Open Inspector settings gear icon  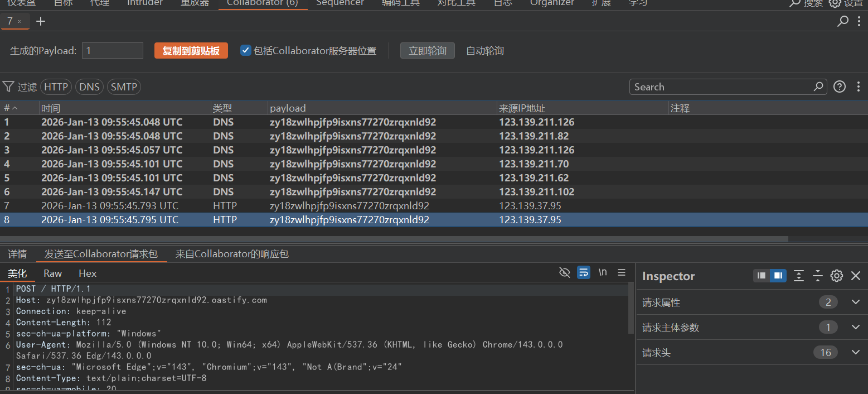pyautogui.click(x=836, y=276)
